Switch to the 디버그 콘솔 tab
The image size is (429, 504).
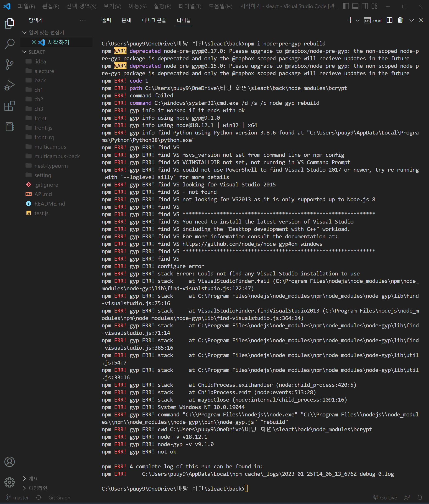click(x=154, y=20)
